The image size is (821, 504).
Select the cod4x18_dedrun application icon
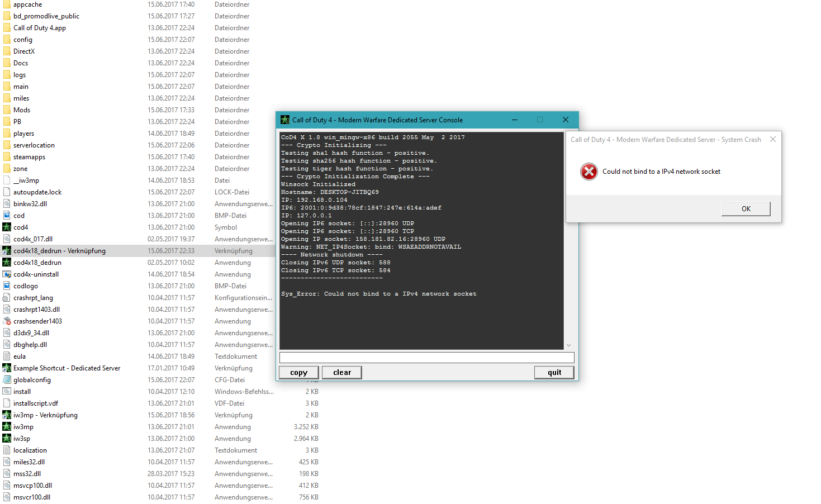click(x=7, y=263)
